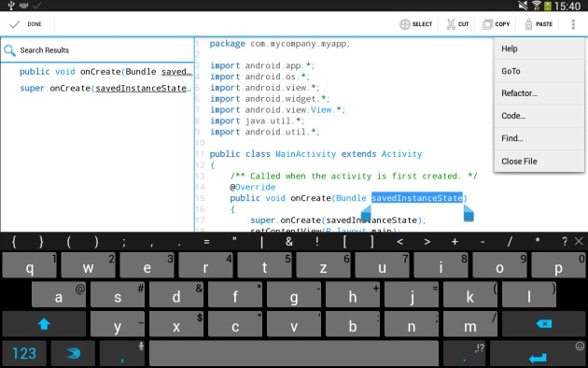Tap the l key on the keyboard
Image resolution: width=588 pixels, height=368 pixels.
[529, 295]
